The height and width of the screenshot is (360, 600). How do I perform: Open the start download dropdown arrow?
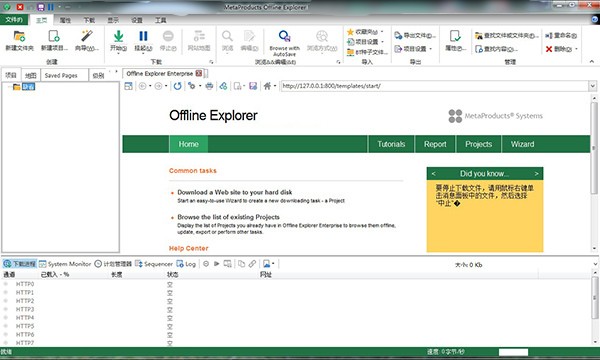point(119,53)
